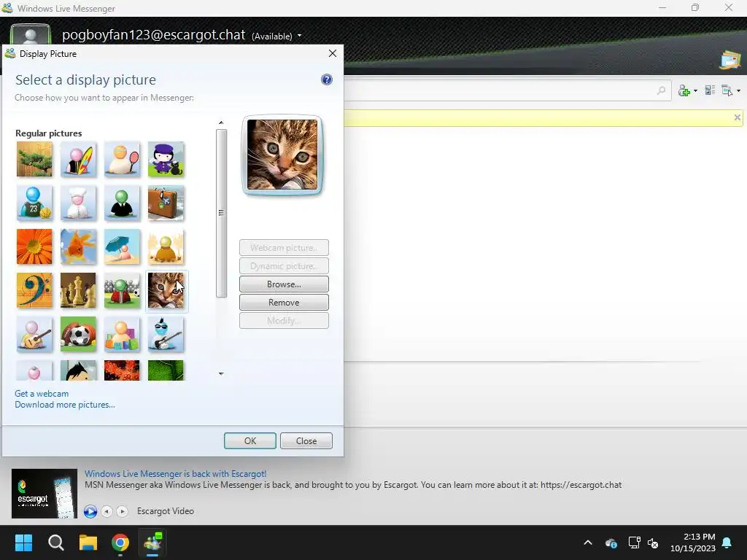This screenshot has width=747, height=560.
Task: Open Windows taskbar search
Action: 55,542
